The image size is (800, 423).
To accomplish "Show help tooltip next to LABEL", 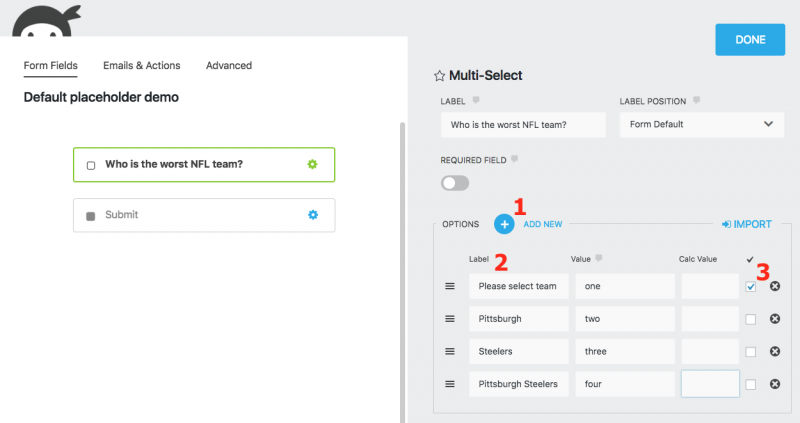I will tap(476, 100).
